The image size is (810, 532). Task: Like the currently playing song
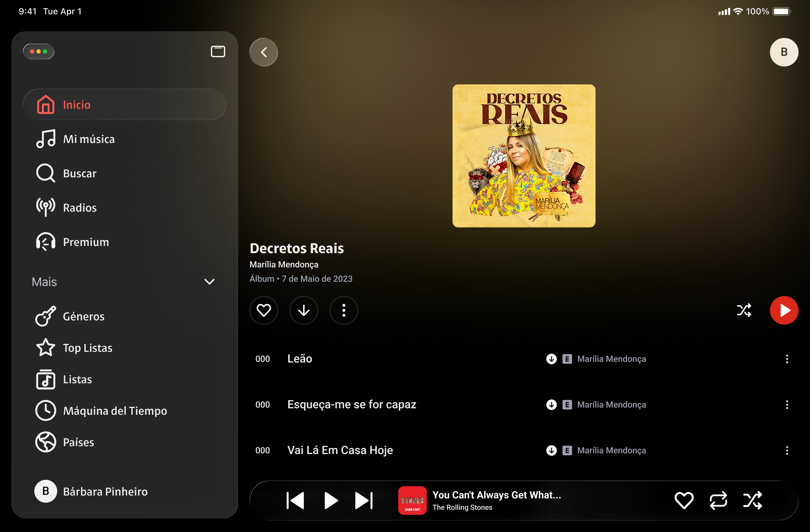[x=684, y=500]
